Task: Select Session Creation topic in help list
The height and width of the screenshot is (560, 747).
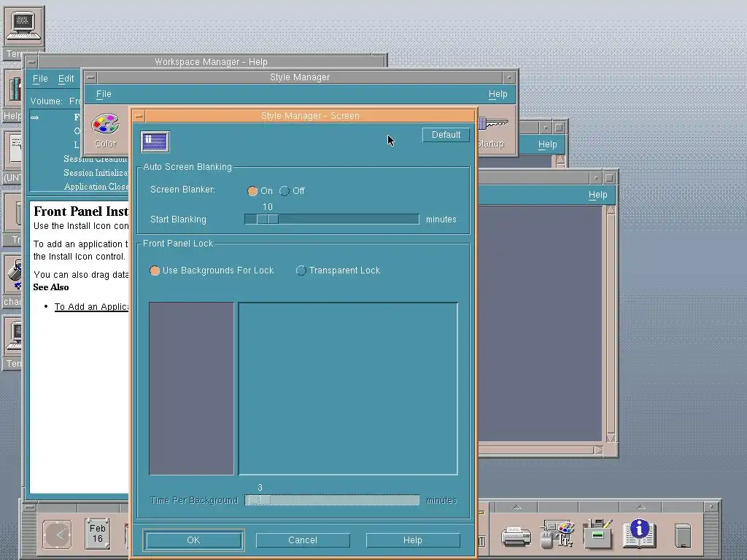Action: click(96, 159)
